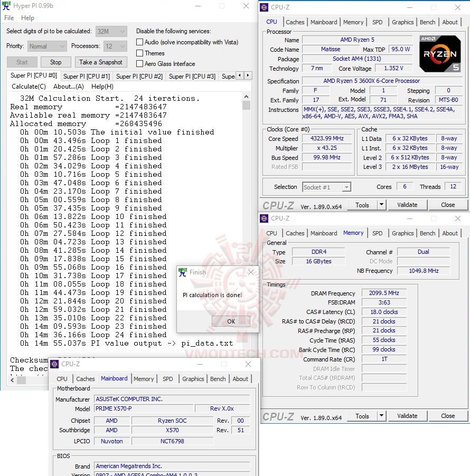The height and width of the screenshot is (476, 470).
Task: Click the CPU-Z icon on the Mainboard window
Action: coord(54,364)
